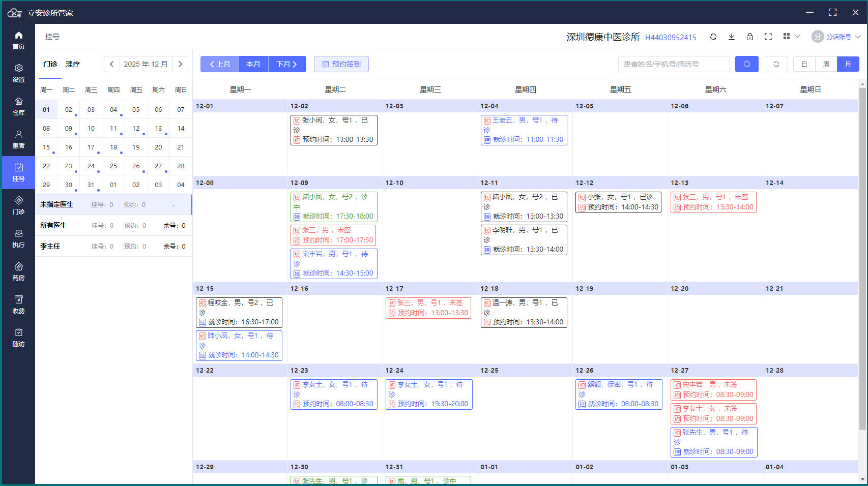Switch to the 理疗 tab
Viewport: 868px width, 486px height.
[73, 64]
